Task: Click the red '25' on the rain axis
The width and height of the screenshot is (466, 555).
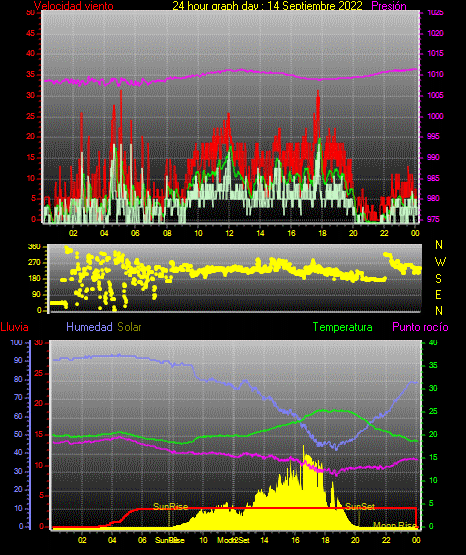Action: tap(38, 373)
